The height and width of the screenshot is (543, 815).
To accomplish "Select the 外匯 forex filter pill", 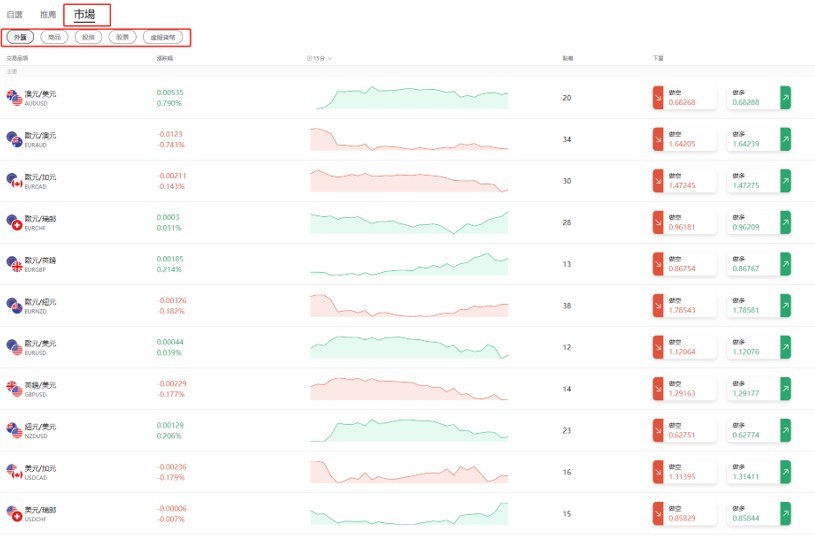I will 20,37.
